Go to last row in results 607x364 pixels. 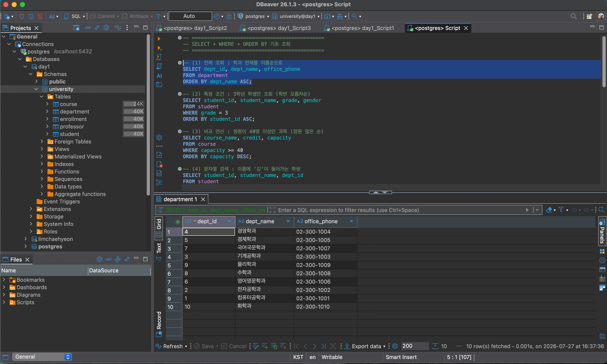(324, 346)
